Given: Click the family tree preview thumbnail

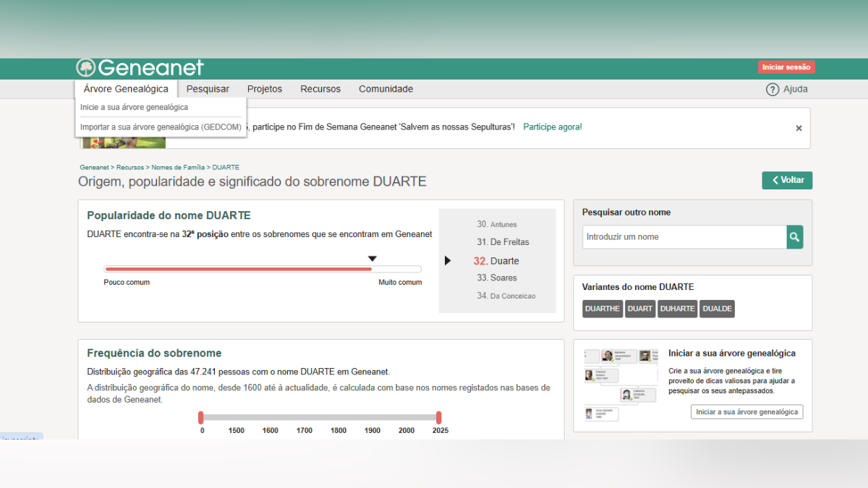Looking at the screenshot, I should pyautogui.click(x=621, y=385).
